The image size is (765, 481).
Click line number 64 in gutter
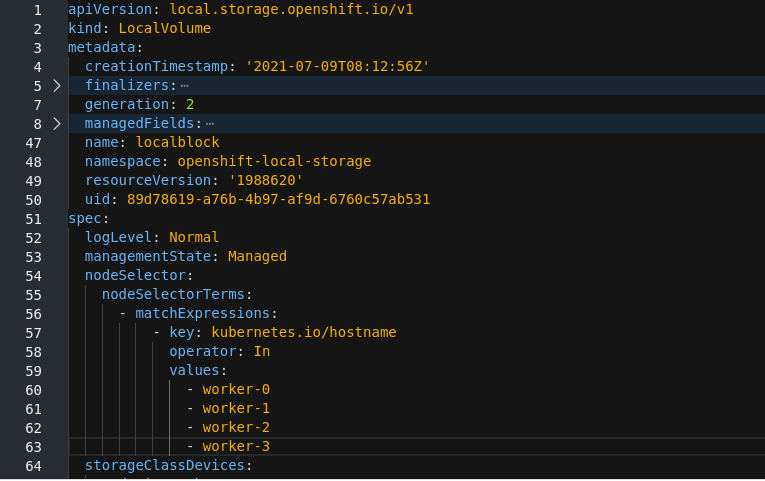[33, 466]
